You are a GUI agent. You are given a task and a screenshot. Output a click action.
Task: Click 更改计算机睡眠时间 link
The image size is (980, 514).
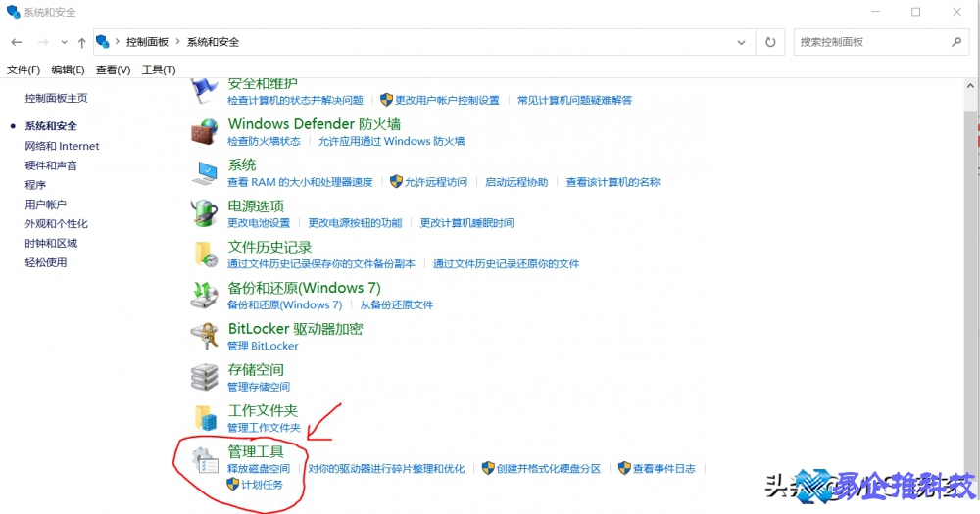point(466,223)
